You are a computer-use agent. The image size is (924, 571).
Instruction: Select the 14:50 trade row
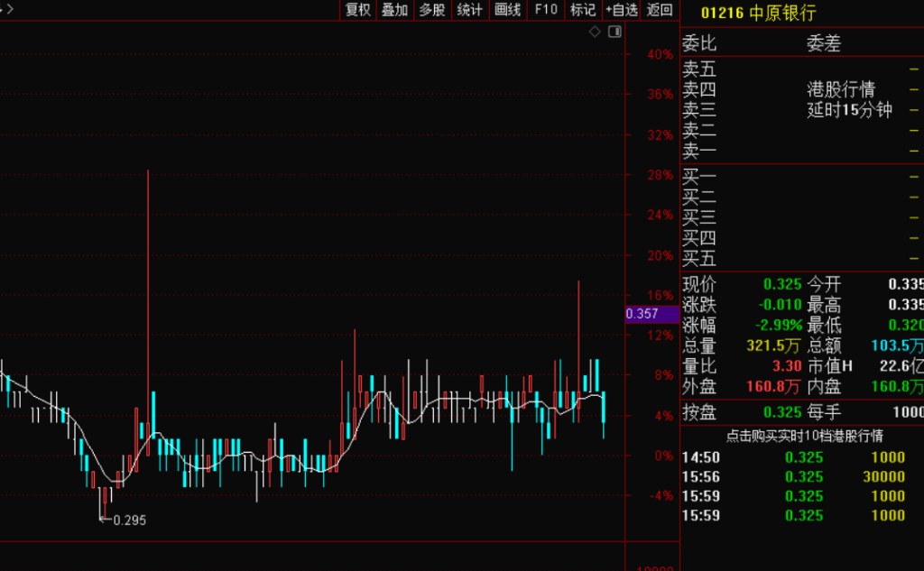pyautogui.click(x=802, y=457)
